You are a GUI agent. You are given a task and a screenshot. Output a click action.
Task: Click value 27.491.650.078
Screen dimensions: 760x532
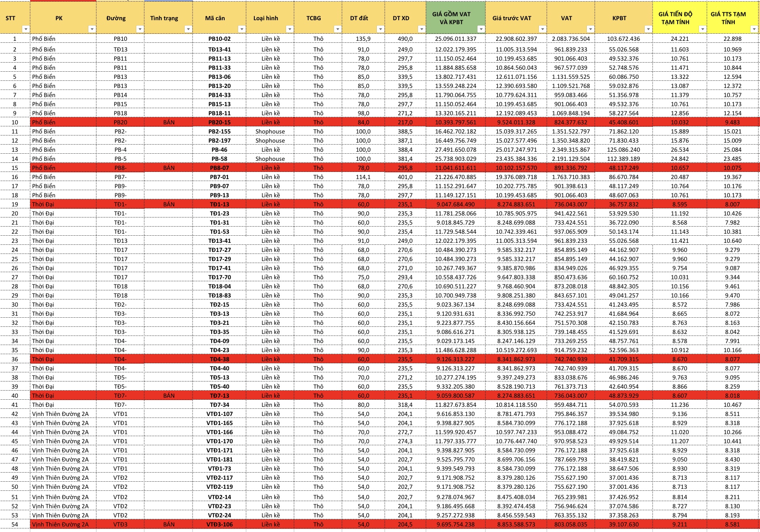pyautogui.click(x=456, y=150)
